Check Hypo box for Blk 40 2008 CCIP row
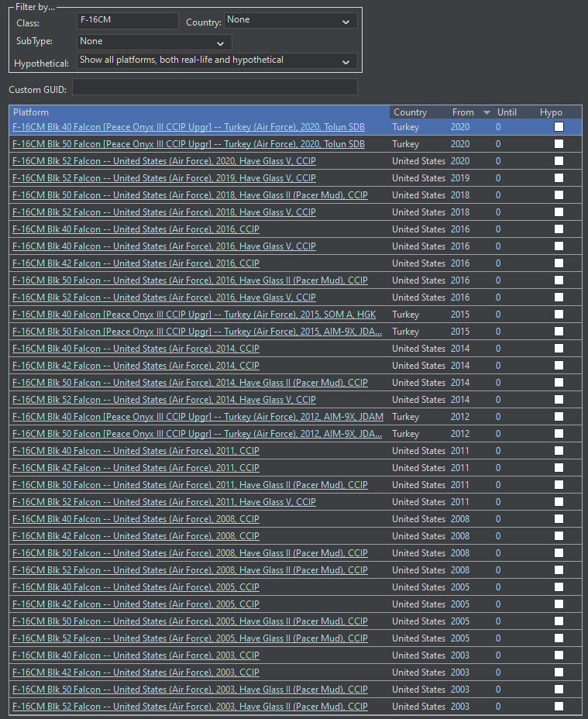The image size is (588, 719). (559, 519)
